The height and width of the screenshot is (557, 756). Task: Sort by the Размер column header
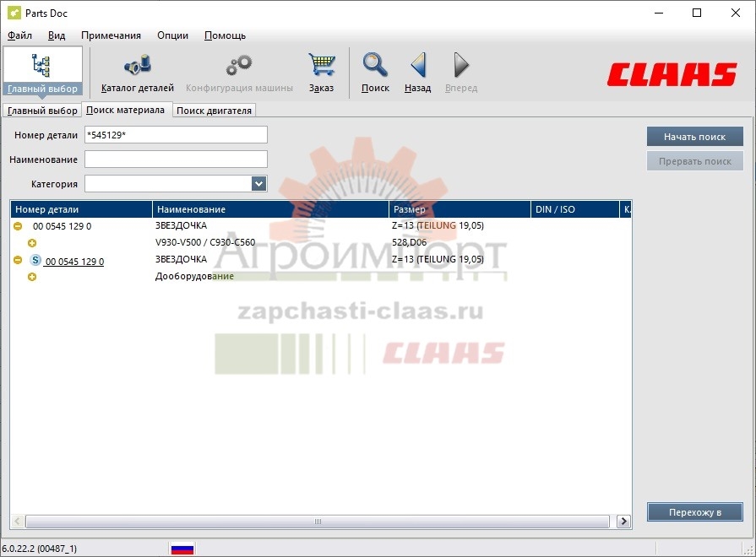pyautogui.click(x=460, y=209)
